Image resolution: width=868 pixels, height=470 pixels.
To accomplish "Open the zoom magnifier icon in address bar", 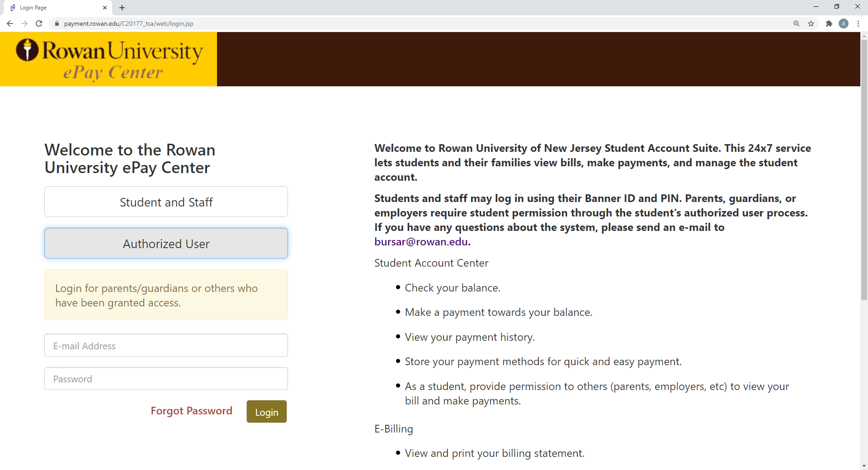I will [796, 23].
